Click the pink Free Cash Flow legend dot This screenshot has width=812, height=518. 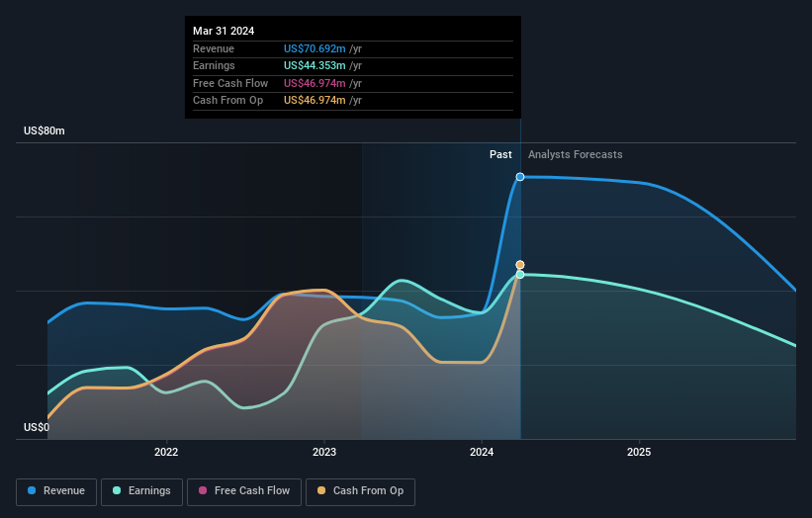pyautogui.click(x=203, y=490)
